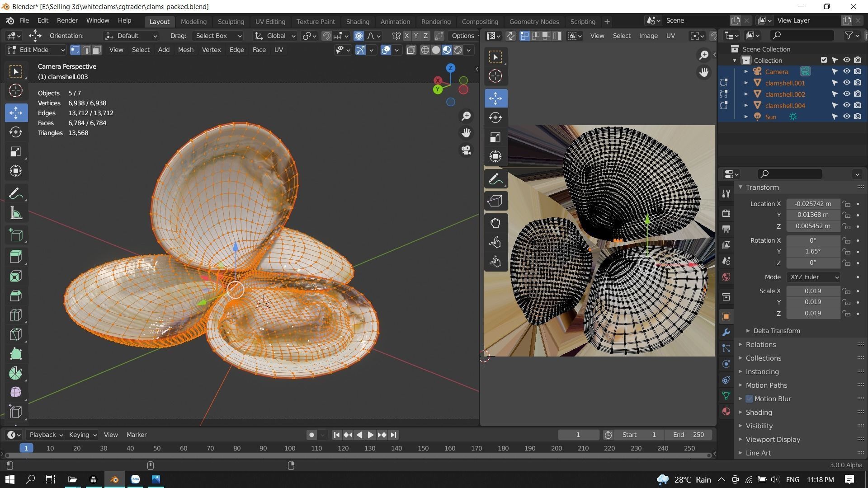Toggle proportional editing in header
The width and height of the screenshot is (868, 488).
(x=359, y=36)
